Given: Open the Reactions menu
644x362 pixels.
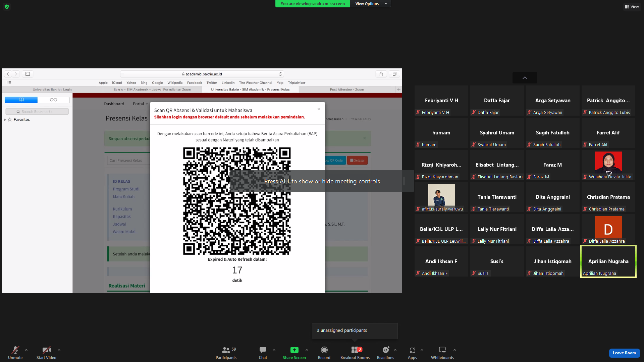Looking at the screenshot, I should point(385,352).
